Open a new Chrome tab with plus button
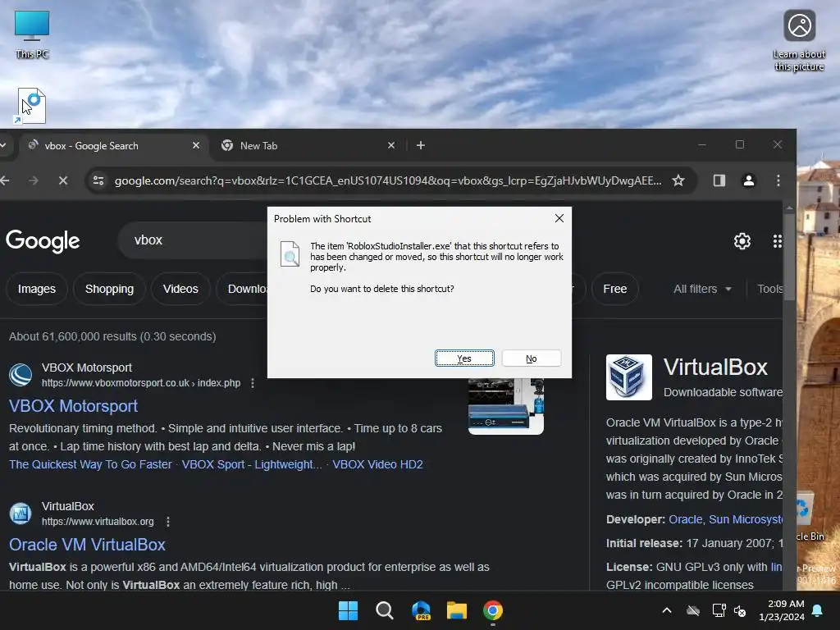This screenshot has width=840, height=630. (x=421, y=146)
